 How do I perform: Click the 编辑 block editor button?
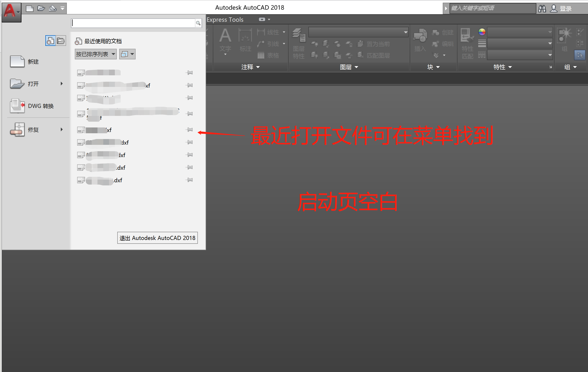tap(443, 44)
